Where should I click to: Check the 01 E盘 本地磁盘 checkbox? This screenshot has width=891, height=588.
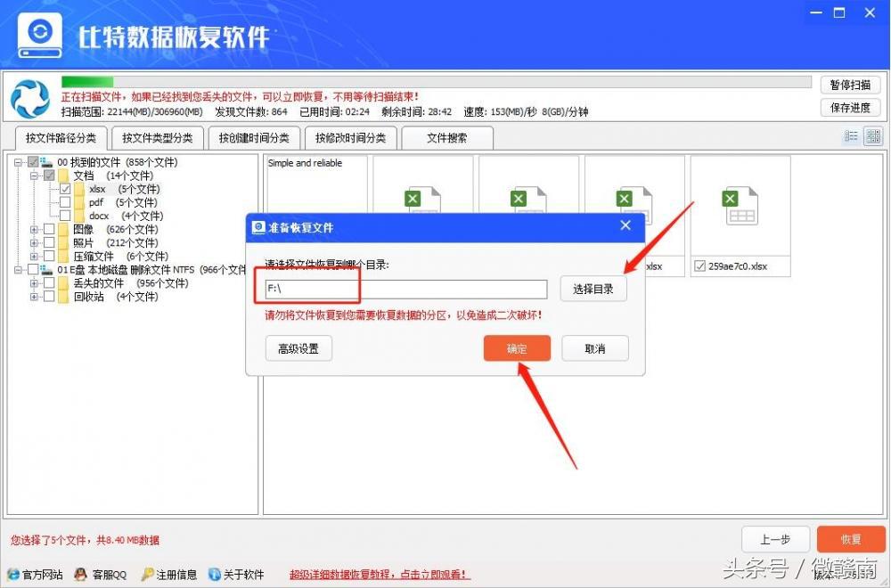pyautogui.click(x=33, y=270)
